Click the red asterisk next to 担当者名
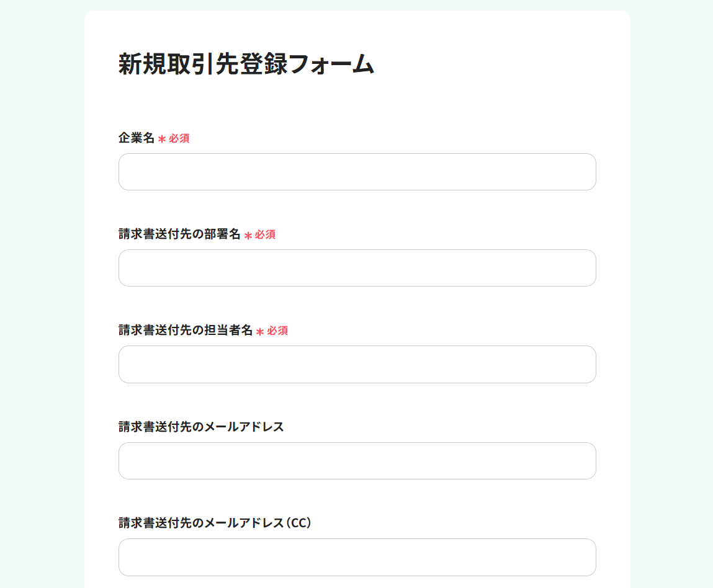Image resolution: width=713 pixels, height=588 pixels. (260, 331)
